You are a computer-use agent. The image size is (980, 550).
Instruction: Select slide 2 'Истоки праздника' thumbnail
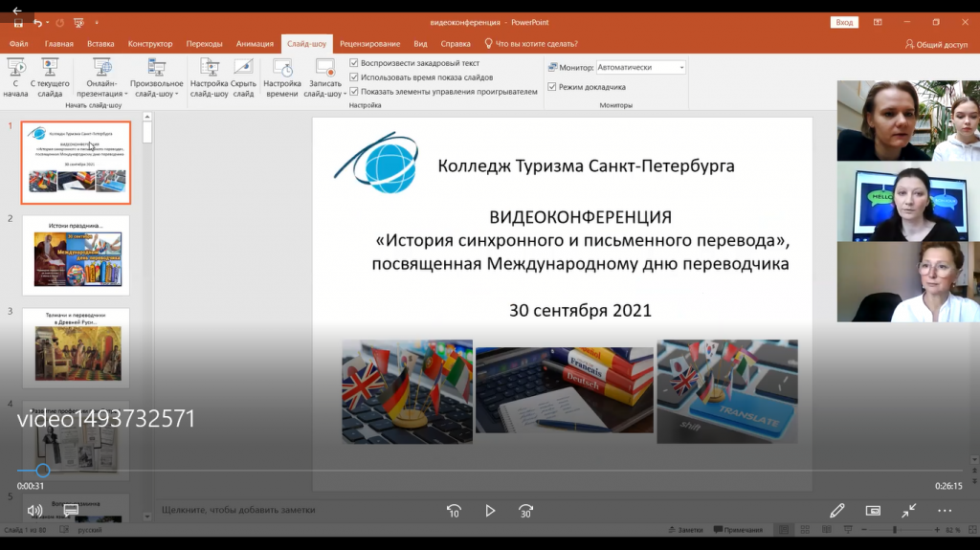click(77, 255)
